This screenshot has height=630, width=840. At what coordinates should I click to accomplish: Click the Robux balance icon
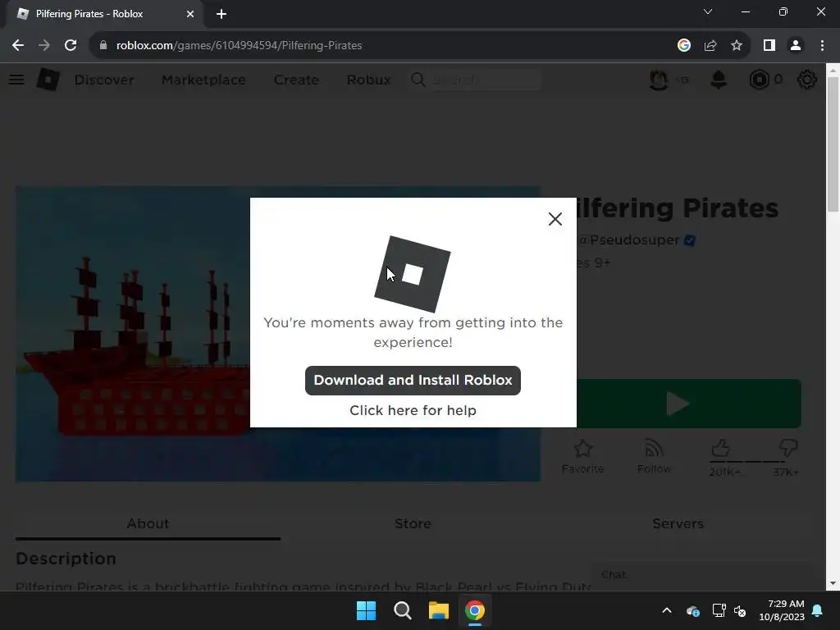[x=759, y=80]
